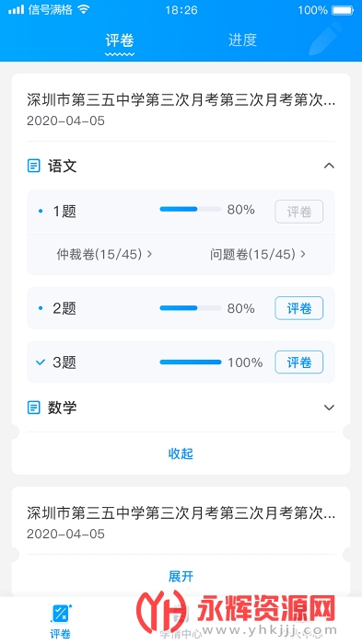Click the 语文 subject document icon
Viewport: 362px width, 644px height.
pyautogui.click(x=34, y=166)
